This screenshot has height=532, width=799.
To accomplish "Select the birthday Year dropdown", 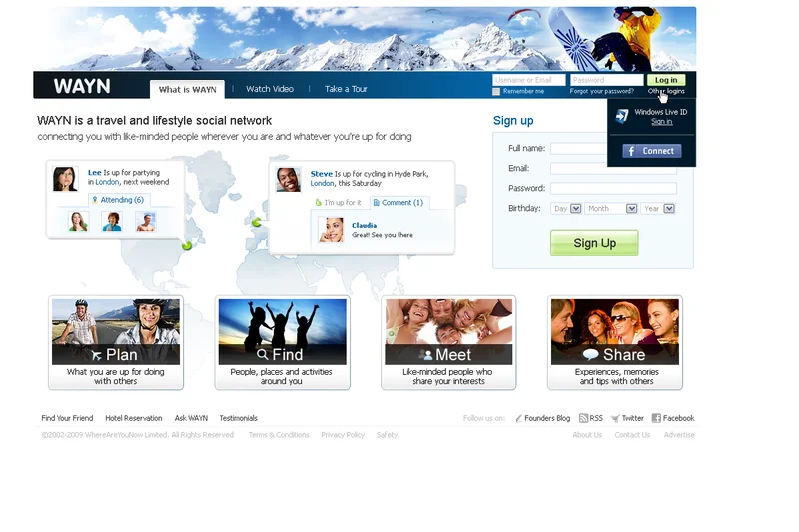I will [658, 208].
